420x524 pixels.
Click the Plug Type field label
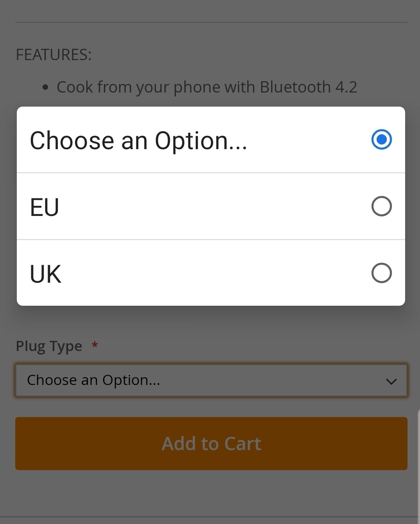coord(49,346)
